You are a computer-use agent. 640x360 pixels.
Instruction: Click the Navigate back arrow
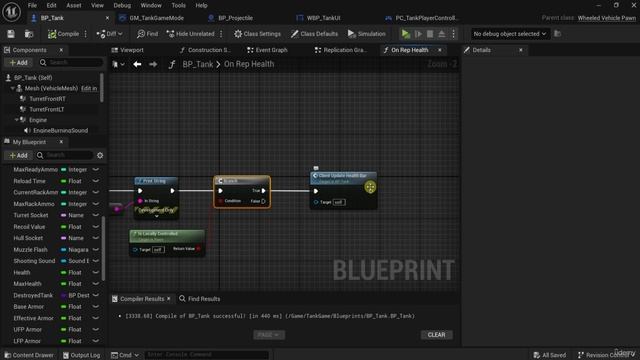(x=137, y=64)
